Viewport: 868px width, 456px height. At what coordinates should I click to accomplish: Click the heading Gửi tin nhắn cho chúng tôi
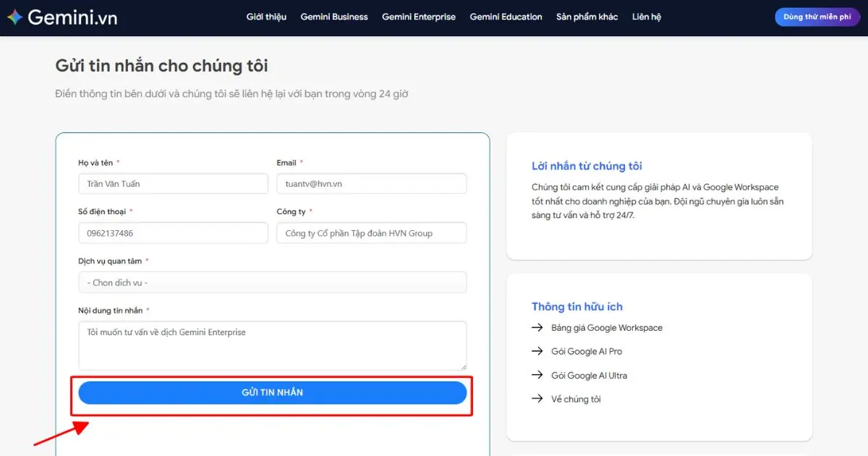162,66
